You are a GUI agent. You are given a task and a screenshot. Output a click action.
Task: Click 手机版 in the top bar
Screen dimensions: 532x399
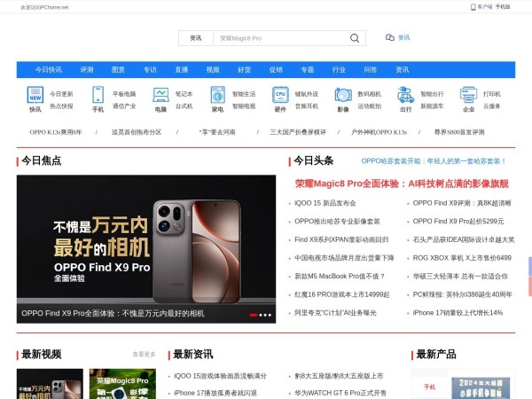503,7
